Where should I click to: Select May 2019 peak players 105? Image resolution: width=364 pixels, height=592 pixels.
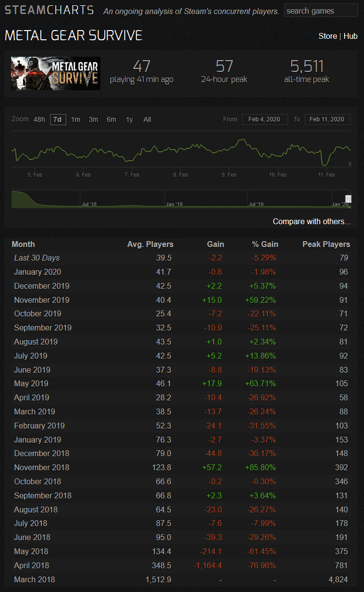tap(342, 383)
